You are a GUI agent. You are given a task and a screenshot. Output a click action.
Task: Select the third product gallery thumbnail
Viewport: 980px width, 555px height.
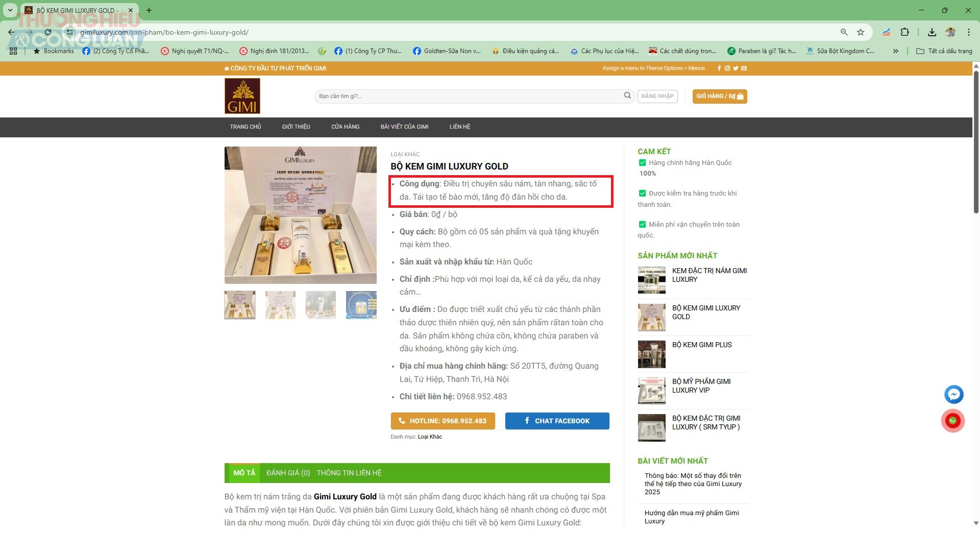click(321, 305)
